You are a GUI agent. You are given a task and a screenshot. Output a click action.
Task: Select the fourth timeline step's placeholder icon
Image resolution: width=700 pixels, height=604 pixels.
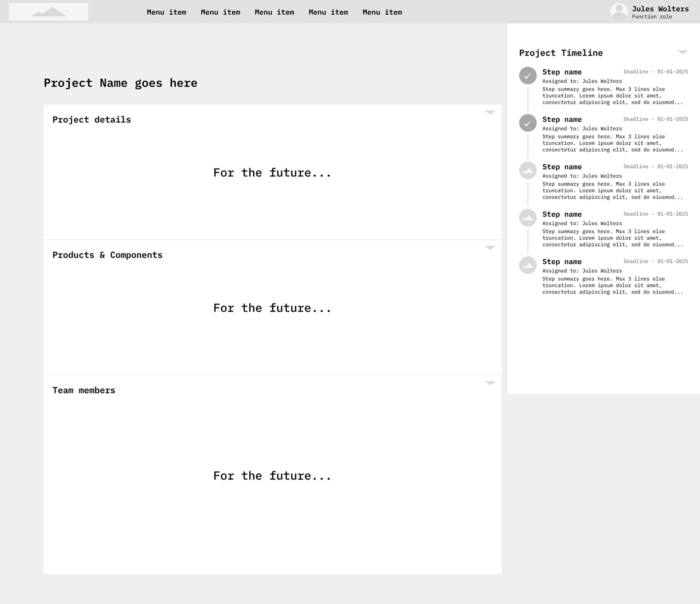(528, 218)
